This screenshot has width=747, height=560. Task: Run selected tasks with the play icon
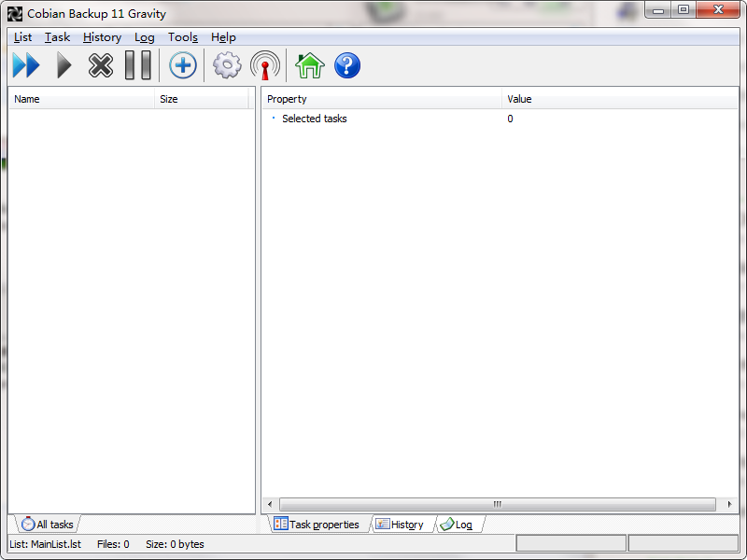point(63,65)
